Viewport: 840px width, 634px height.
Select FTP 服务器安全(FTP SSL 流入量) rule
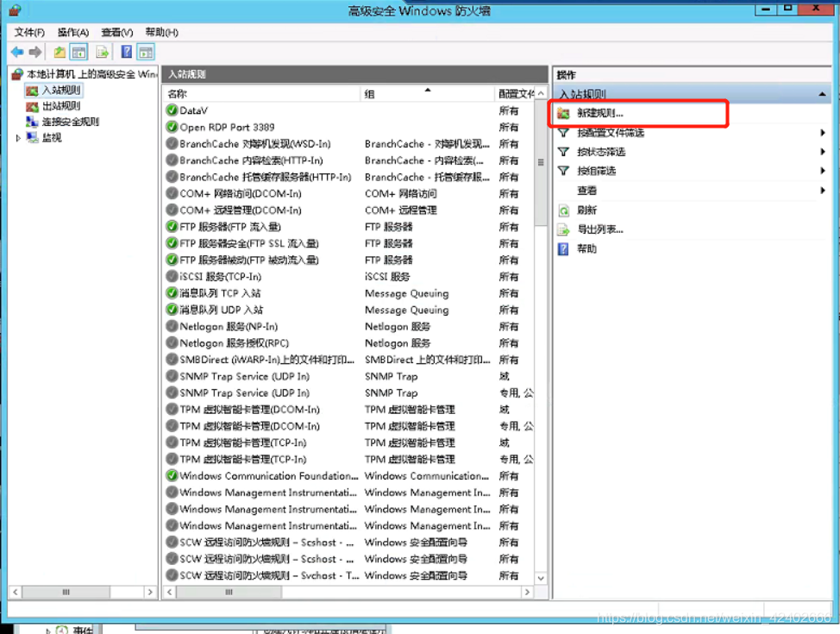349,243
